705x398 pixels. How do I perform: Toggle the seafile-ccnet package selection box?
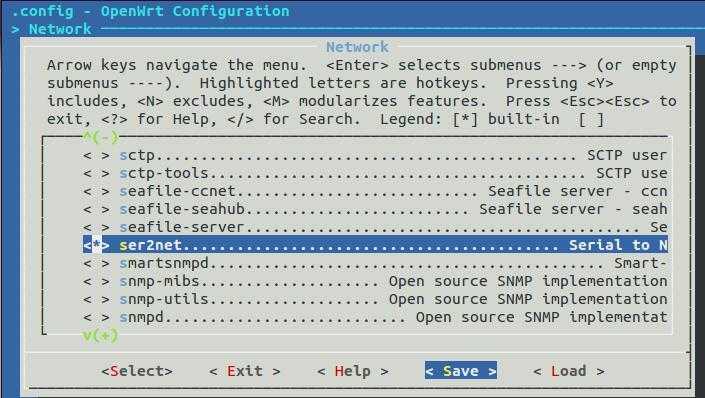click(x=96, y=191)
